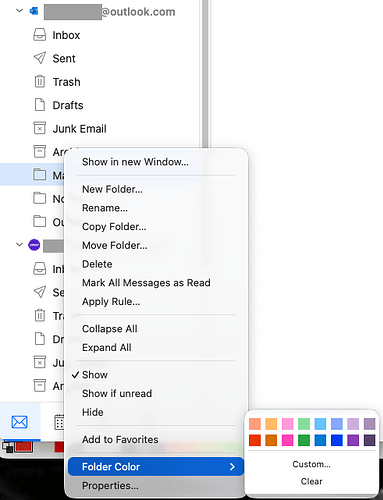
Task: Click the Archive box icon of second account
Action: (40, 386)
